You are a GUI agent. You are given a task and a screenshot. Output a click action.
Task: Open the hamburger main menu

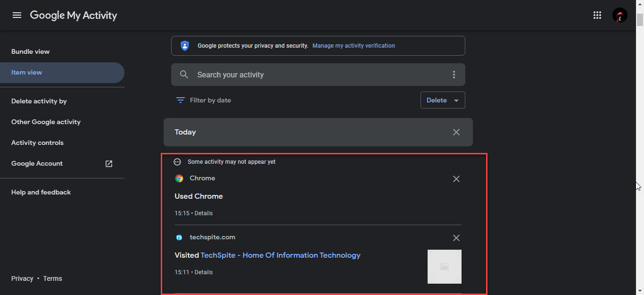coord(17,15)
